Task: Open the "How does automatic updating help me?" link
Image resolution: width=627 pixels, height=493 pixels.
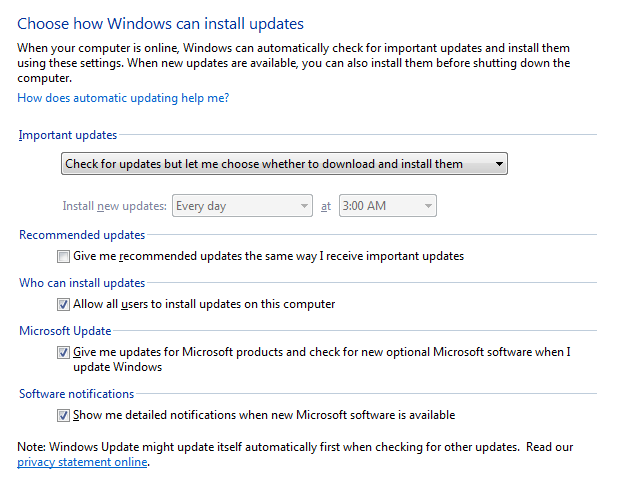Action: [x=123, y=98]
